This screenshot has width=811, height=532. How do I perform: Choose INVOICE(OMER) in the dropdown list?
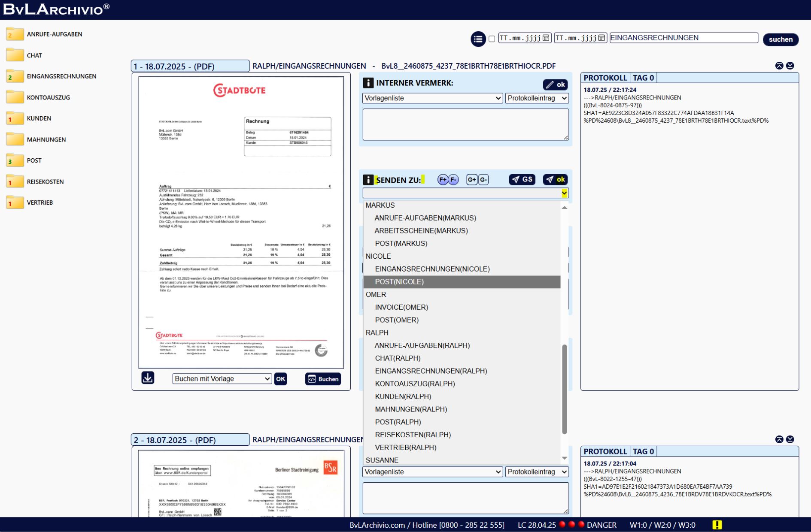tap(401, 307)
